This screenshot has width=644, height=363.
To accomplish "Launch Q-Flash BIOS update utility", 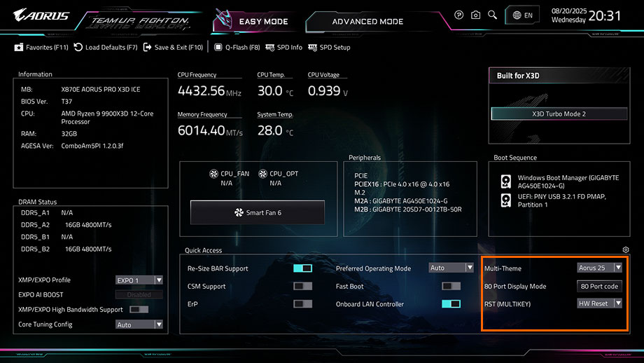I will (218, 48).
